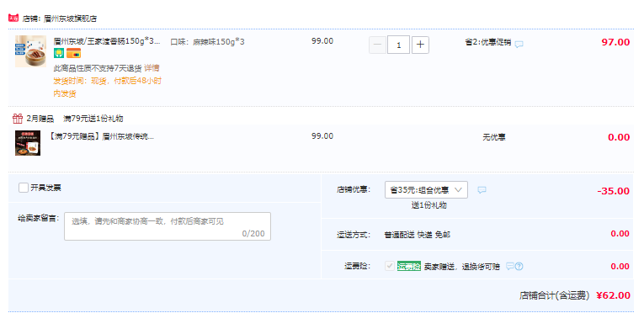Click the 口味:麻辣味150g*3 flavor text

(x=207, y=42)
